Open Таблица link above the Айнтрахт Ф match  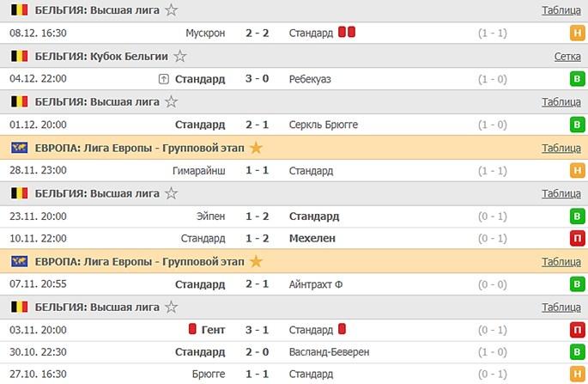coord(561,261)
